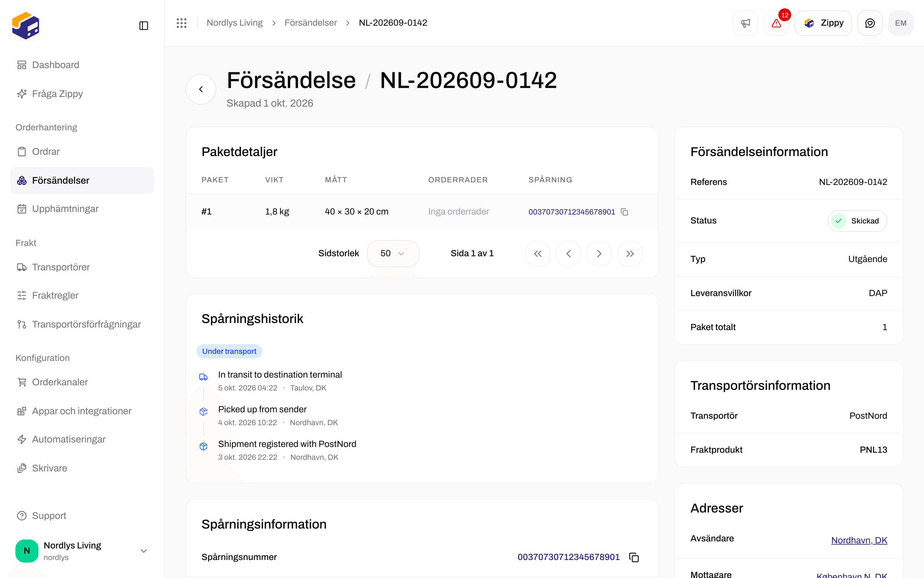The width and height of the screenshot is (924, 578).
Task: Click Picked up from sender event
Action: (x=262, y=409)
